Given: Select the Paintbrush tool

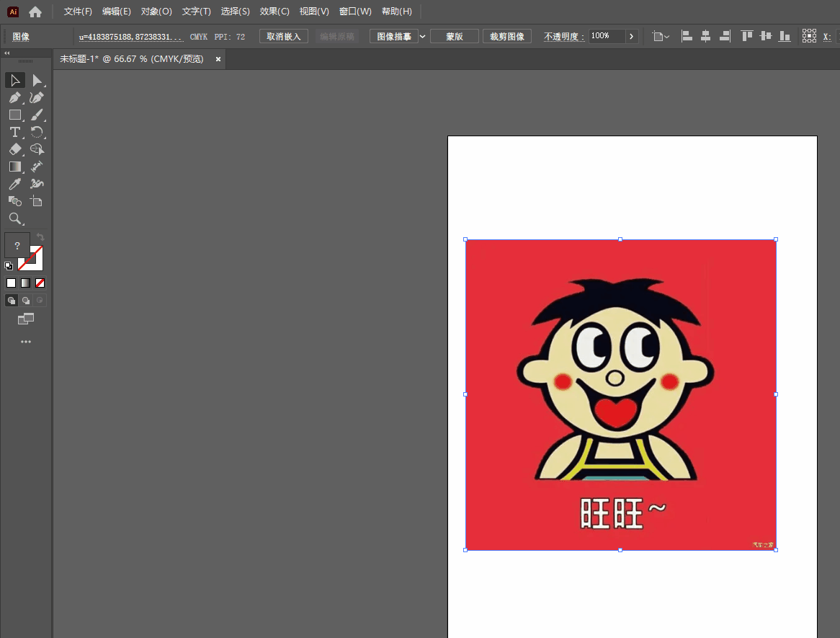Looking at the screenshot, I should [x=37, y=115].
